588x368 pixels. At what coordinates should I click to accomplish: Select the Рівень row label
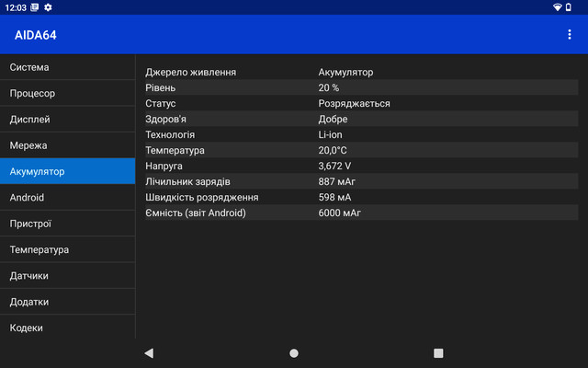(x=160, y=88)
